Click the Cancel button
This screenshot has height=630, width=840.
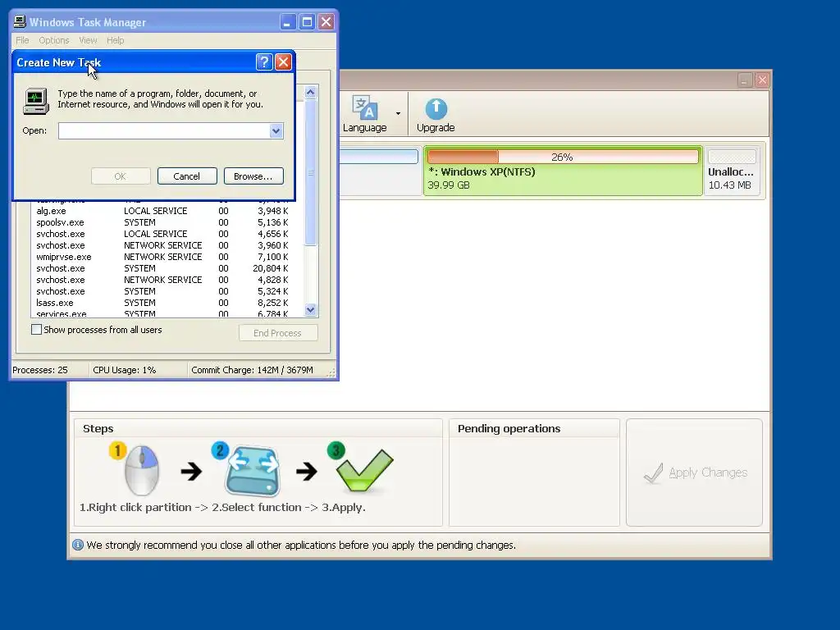[x=187, y=176]
